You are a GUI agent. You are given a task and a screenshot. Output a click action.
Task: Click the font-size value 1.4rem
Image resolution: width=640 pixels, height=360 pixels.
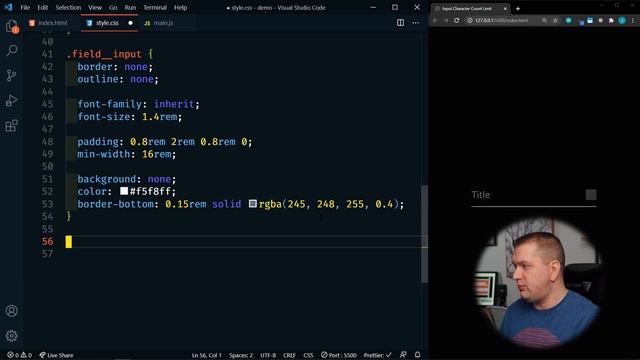click(160, 117)
